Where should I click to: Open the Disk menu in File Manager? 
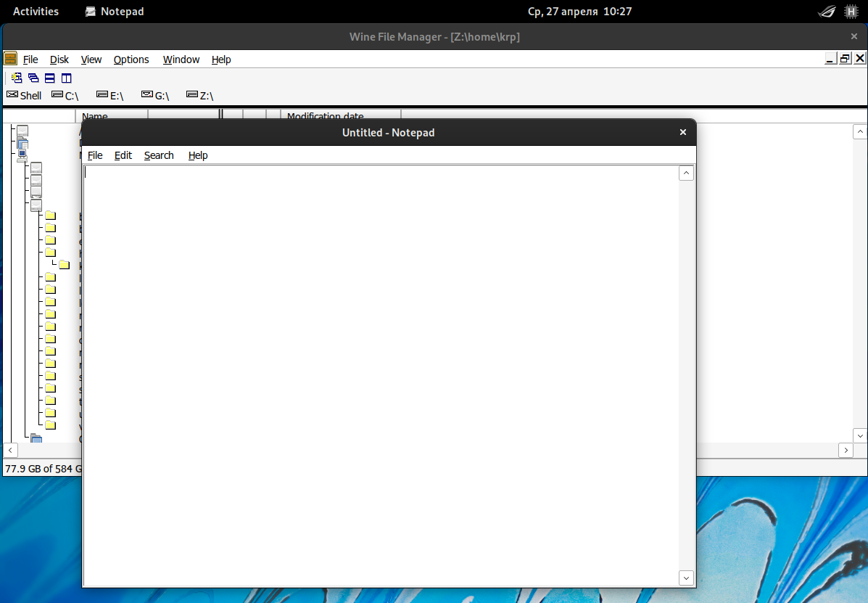click(59, 60)
